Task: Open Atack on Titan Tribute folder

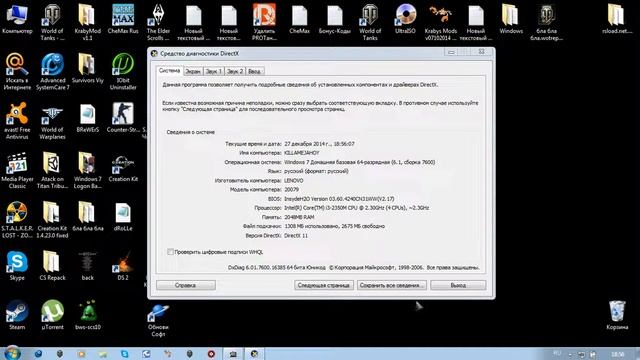Action: (52, 170)
